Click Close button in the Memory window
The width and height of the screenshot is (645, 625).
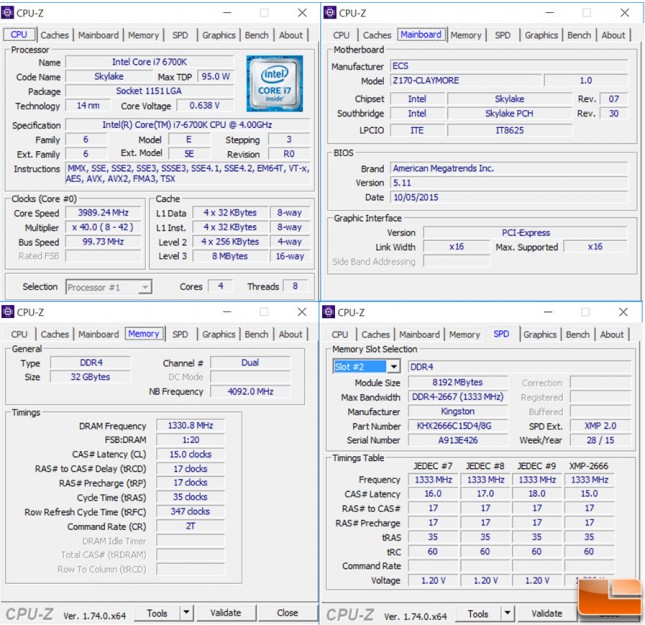[287, 613]
